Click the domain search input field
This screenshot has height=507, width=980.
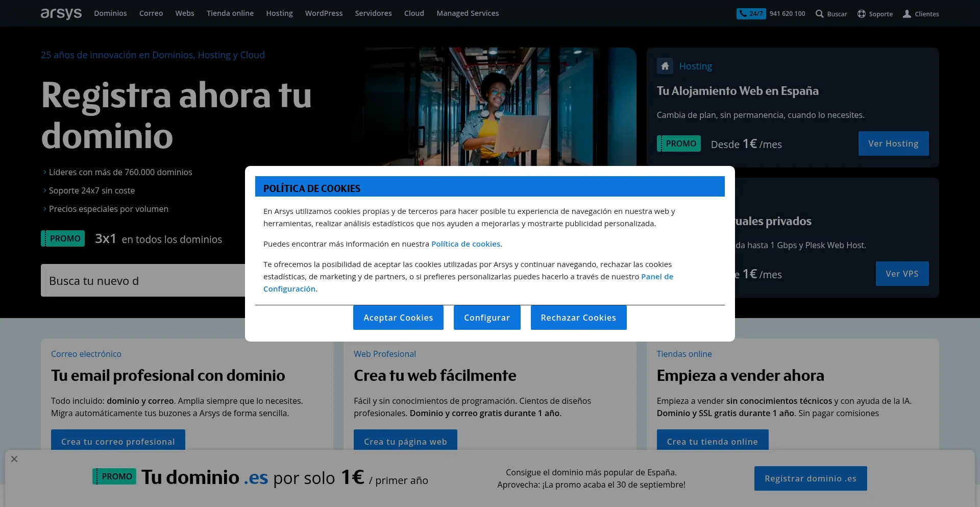click(143, 280)
